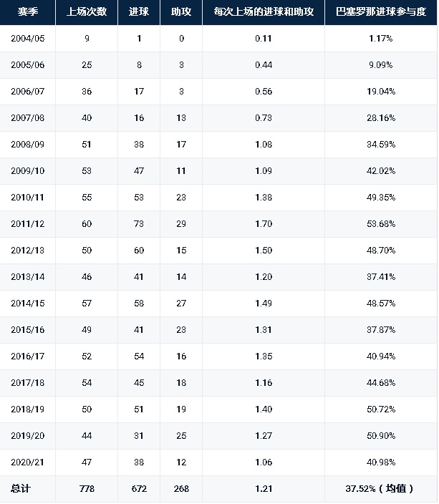This screenshot has height=504, width=439.
Task: Click the 赛季 column header
Action: pos(28,12)
